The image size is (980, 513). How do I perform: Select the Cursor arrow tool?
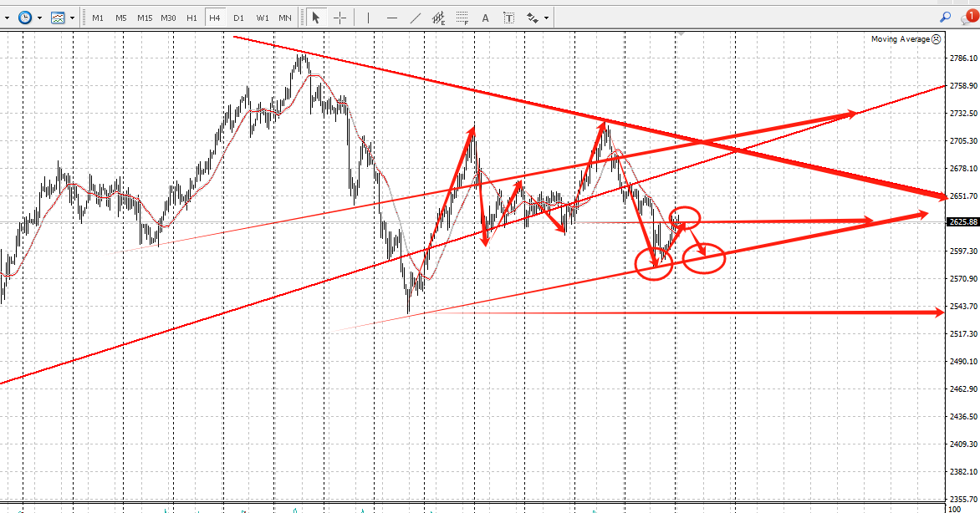click(x=315, y=18)
